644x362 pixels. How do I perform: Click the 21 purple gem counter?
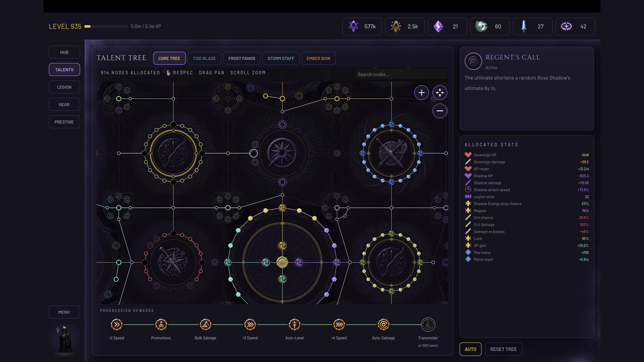point(447,26)
